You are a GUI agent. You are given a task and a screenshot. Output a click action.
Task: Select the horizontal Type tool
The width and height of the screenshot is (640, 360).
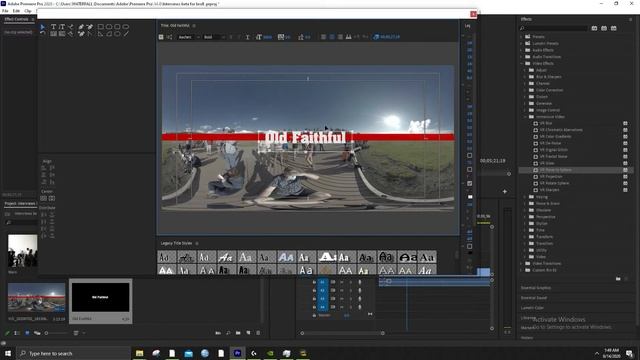pos(53,27)
